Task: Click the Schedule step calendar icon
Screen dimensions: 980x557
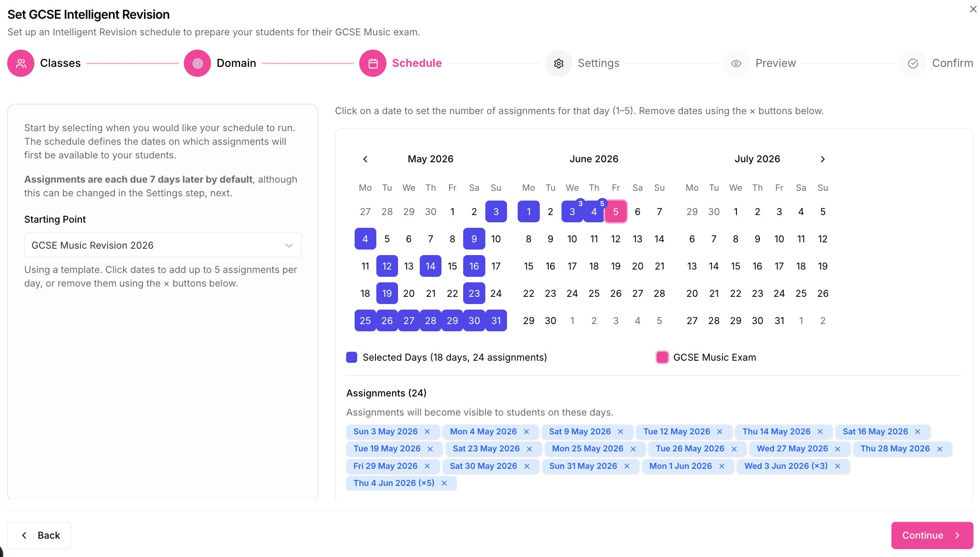Action: point(373,63)
